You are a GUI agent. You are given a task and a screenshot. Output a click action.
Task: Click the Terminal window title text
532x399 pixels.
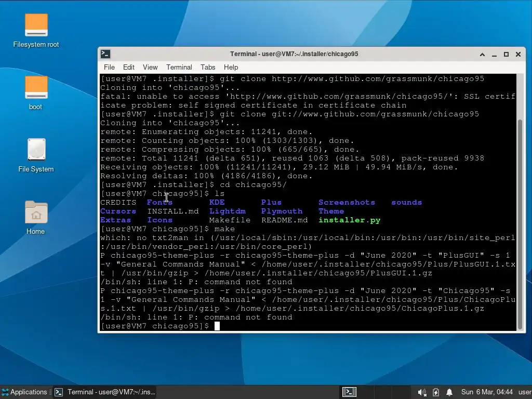[x=294, y=54]
